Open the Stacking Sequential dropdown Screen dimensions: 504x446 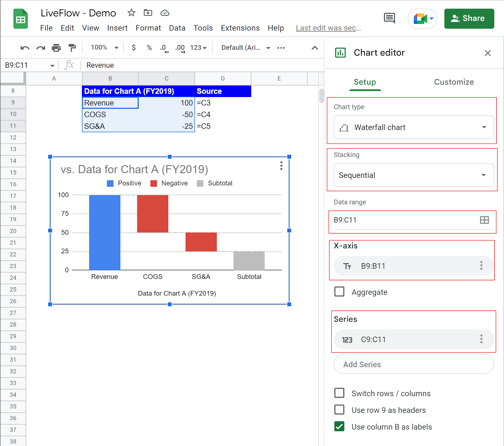pyautogui.click(x=414, y=175)
